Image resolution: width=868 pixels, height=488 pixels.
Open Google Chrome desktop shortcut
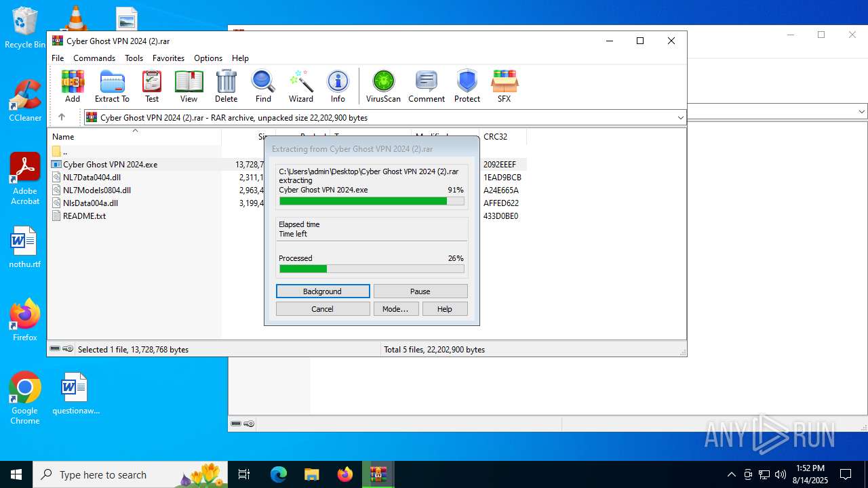pyautogui.click(x=25, y=399)
